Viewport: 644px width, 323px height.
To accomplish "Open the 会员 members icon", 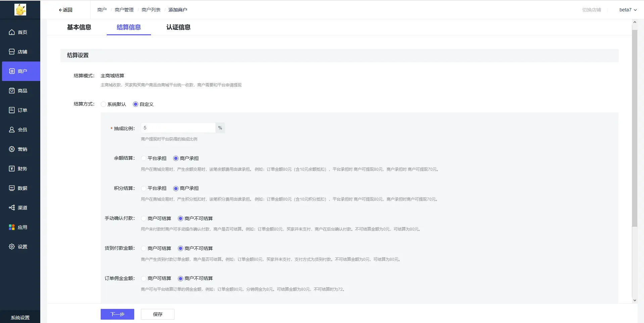I will [x=12, y=130].
